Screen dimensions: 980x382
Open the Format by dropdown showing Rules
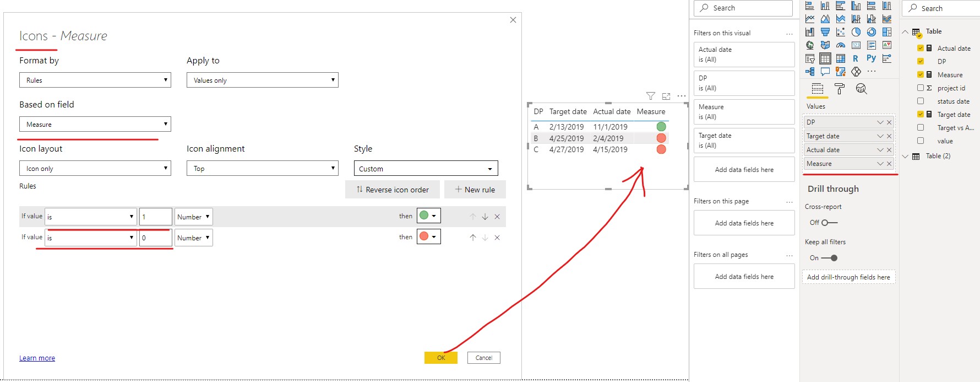95,80
